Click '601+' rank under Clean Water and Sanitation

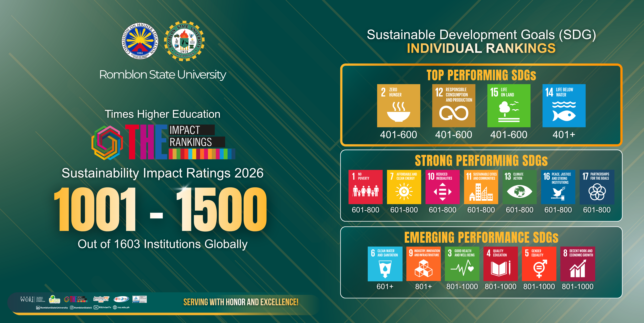[x=385, y=287]
